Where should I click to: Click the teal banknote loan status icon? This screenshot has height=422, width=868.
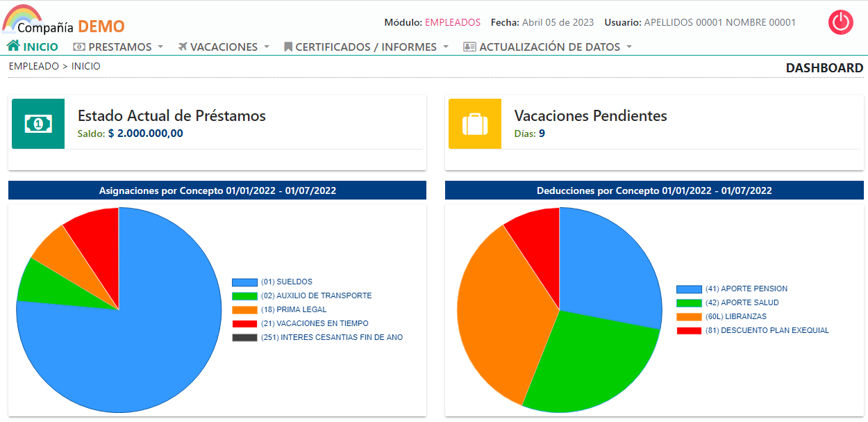(x=38, y=124)
